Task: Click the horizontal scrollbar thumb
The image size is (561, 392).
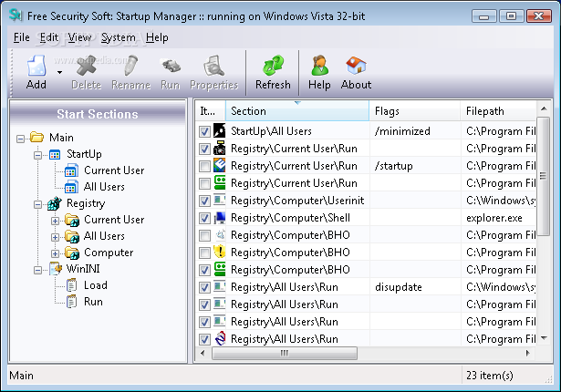Action: pos(285,354)
